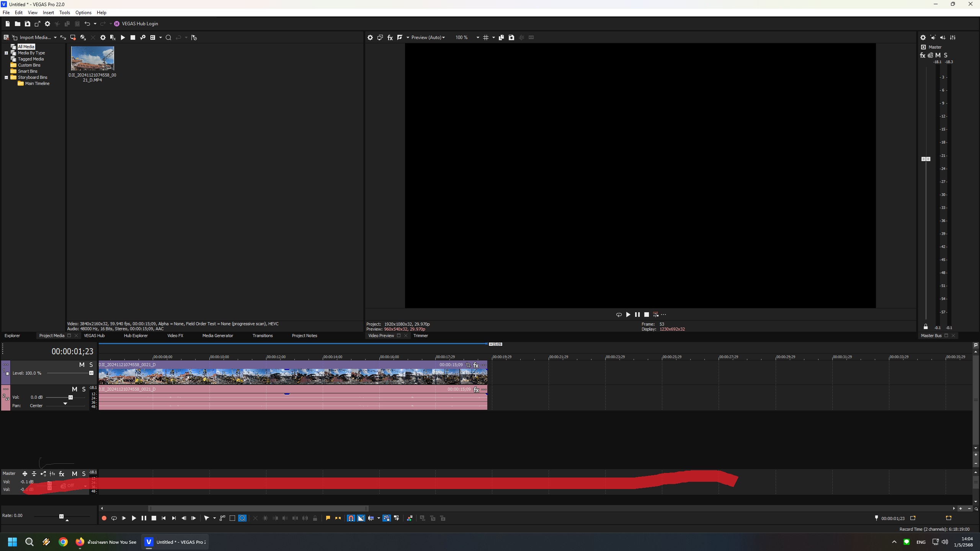The width and height of the screenshot is (980, 551).
Task: Mute video track 1 with M
Action: tap(82, 365)
